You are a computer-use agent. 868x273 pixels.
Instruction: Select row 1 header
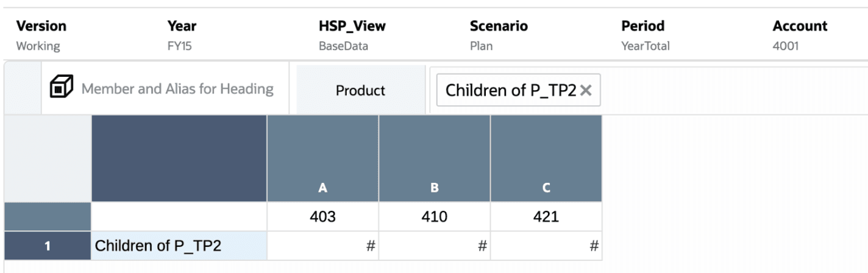coord(46,246)
